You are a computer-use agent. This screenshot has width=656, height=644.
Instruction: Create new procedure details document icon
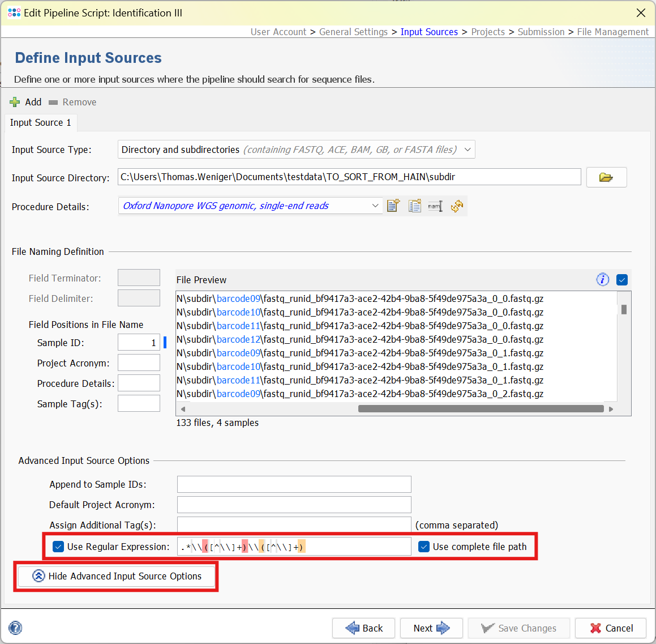(393, 206)
